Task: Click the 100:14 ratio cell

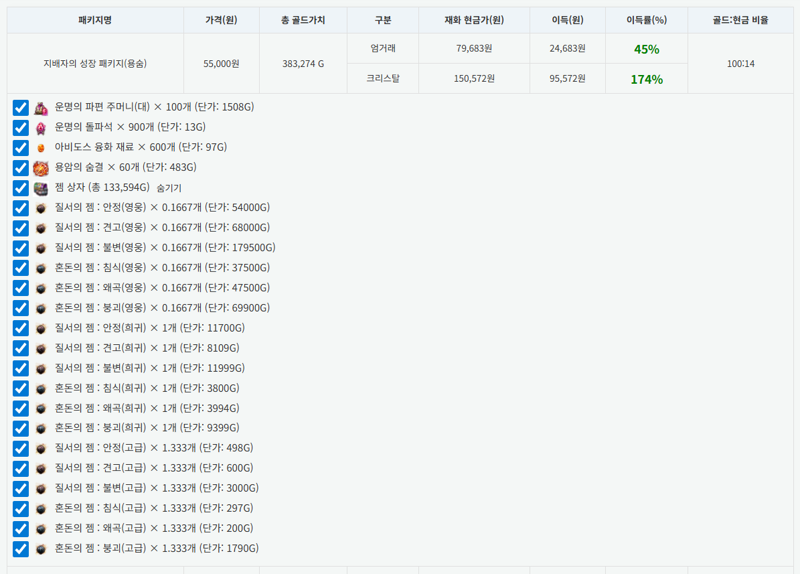Action: point(740,64)
